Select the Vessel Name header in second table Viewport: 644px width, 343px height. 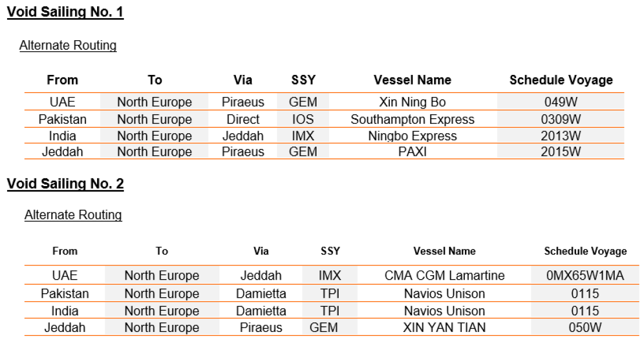(x=444, y=251)
